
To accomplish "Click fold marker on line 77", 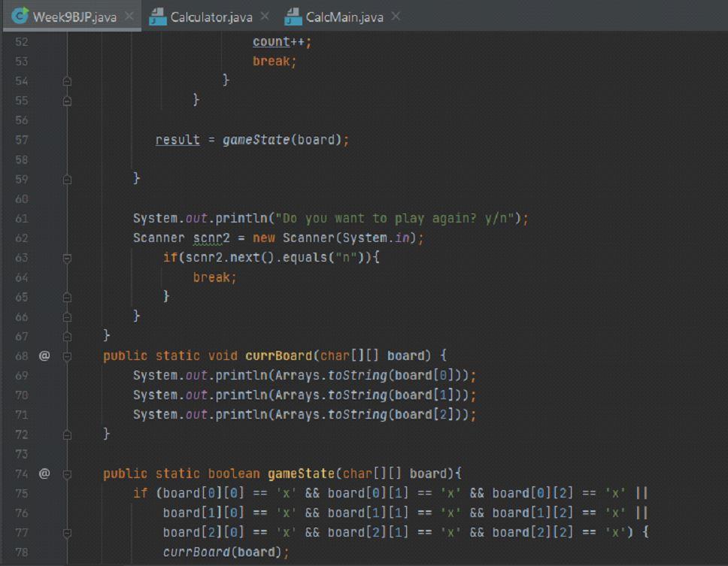I will point(67,533).
